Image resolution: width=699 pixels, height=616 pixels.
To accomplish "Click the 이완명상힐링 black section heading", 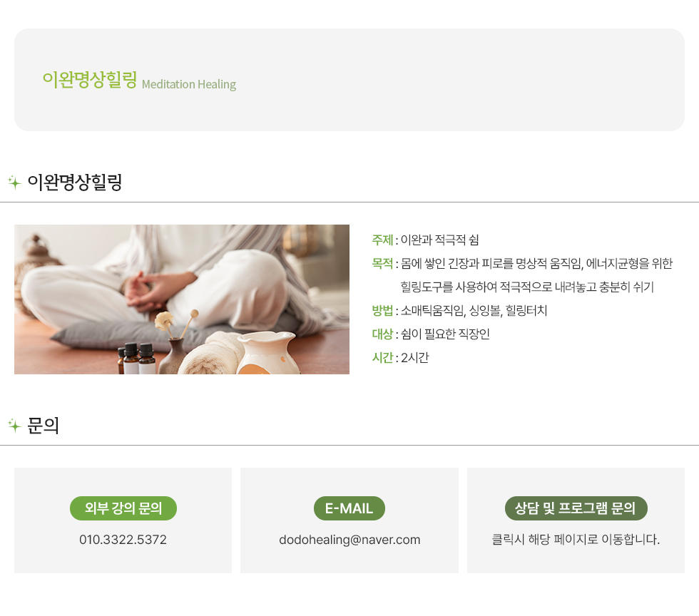I will click(74, 183).
